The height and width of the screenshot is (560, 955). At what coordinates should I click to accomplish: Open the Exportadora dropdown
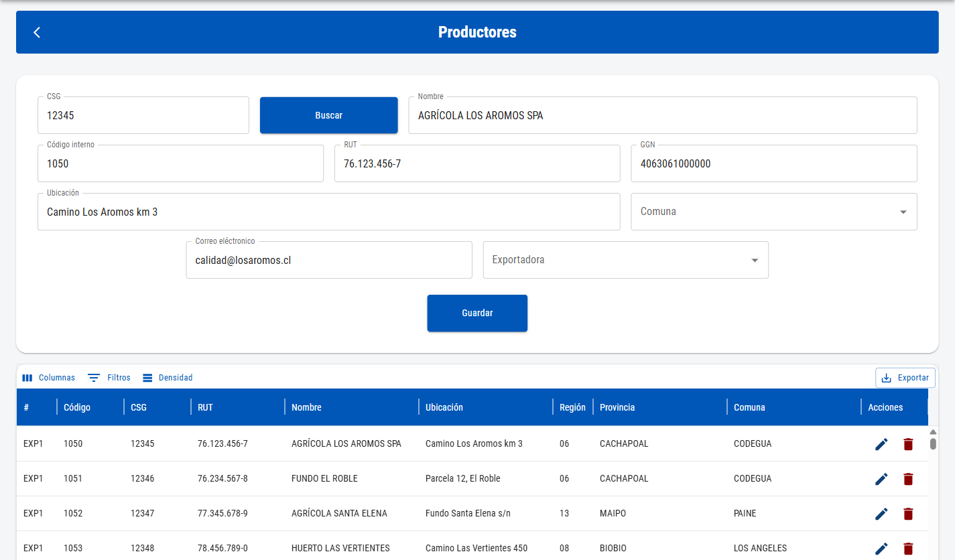(626, 260)
